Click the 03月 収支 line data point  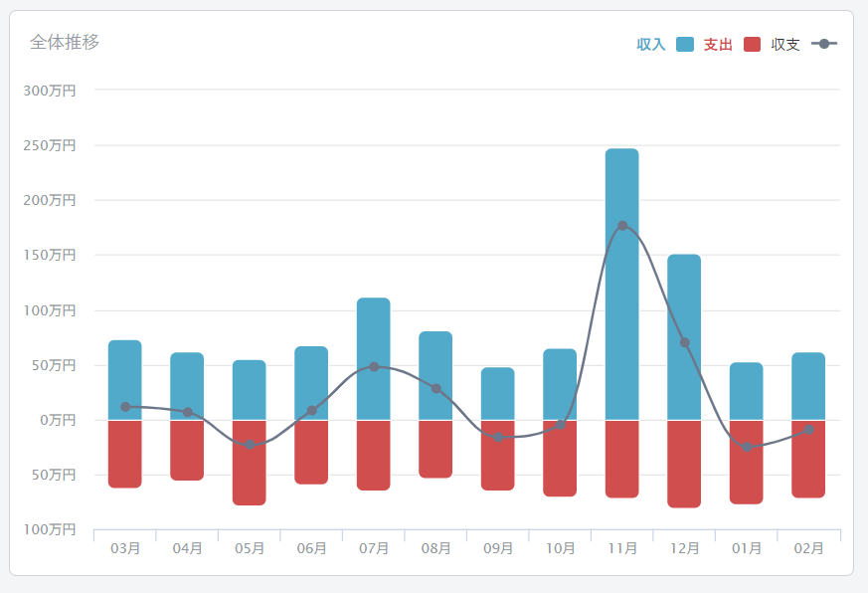(x=125, y=407)
